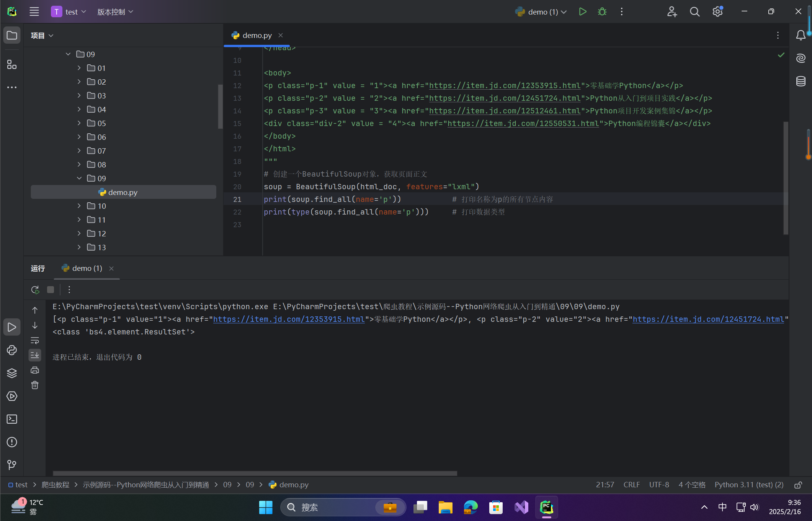Open Database tool window icon
The width and height of the screenshot is (812, 521).
pyautogui.click(x=801, y=81)
